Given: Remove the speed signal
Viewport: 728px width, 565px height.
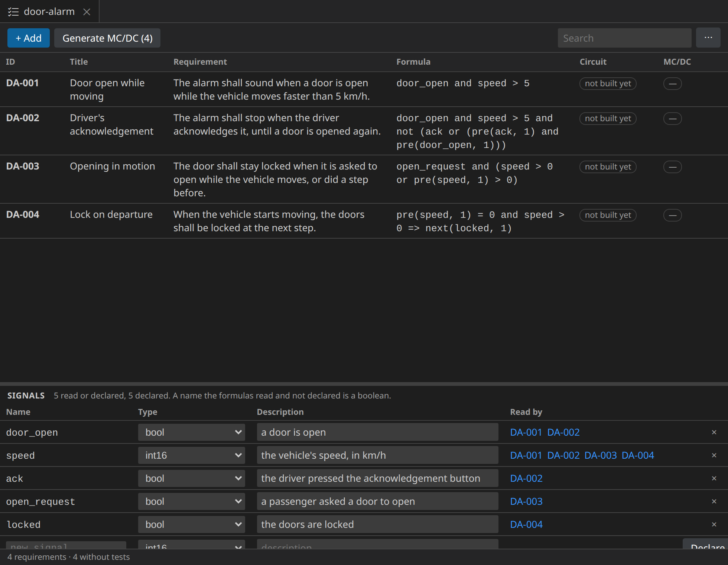Looking at the screenshot, I should [x=714, y=455].
